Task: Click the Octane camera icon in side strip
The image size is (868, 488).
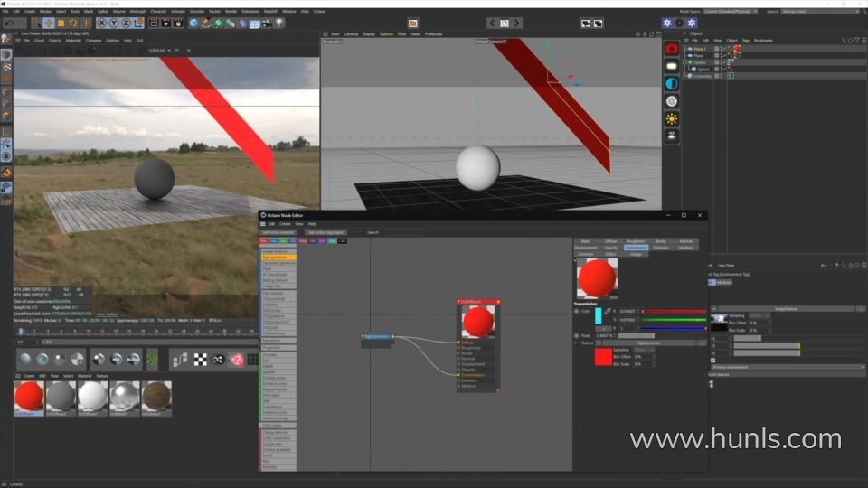Action: click(x=672, y=48)
